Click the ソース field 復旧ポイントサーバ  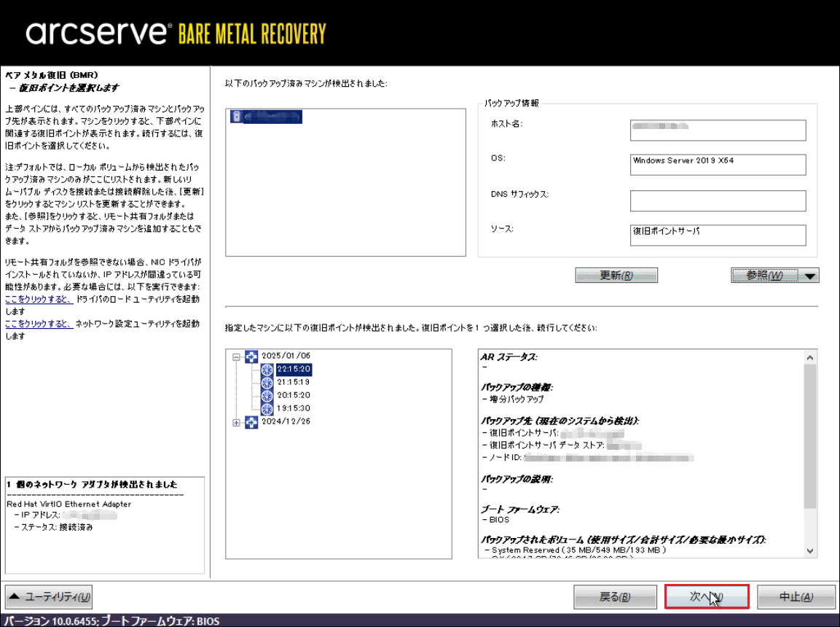[718, 235]
